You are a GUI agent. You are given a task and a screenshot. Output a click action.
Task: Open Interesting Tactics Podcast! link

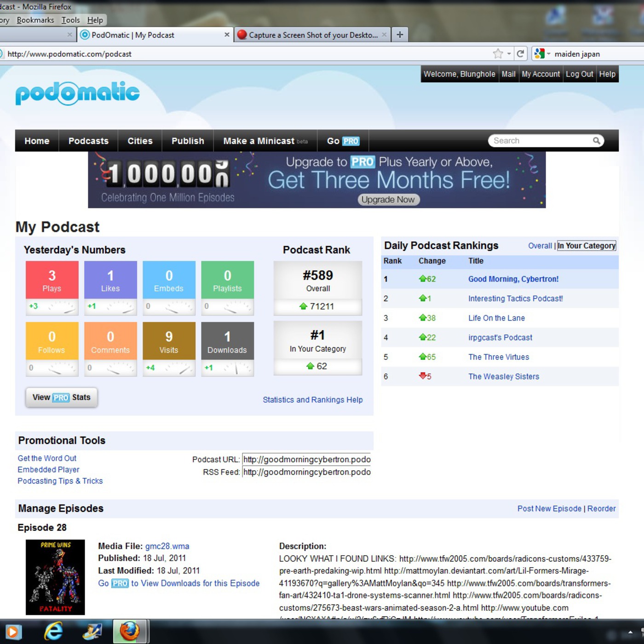[516, 299]
